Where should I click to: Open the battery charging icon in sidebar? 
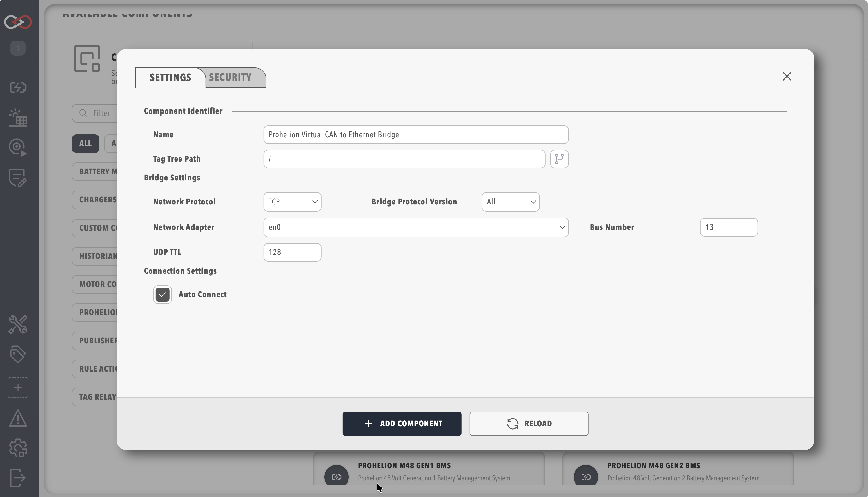[x=18, y=87]
